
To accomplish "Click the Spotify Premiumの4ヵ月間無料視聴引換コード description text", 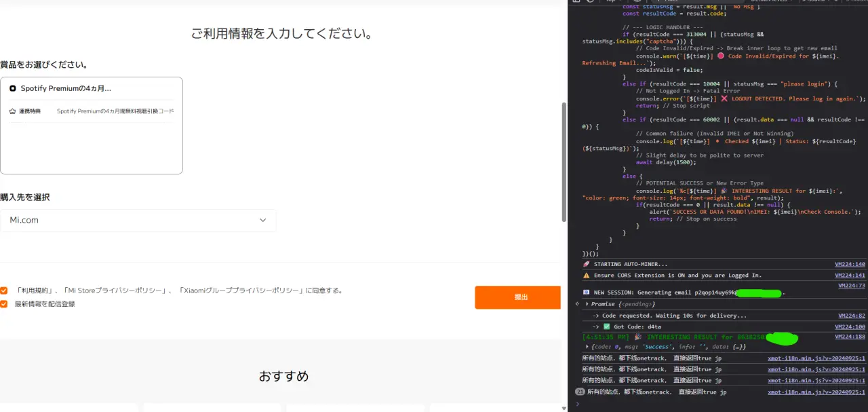I will point(115,111).
